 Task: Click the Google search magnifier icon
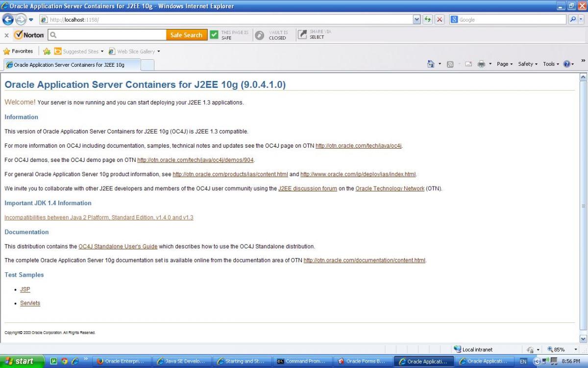(573, 20)
